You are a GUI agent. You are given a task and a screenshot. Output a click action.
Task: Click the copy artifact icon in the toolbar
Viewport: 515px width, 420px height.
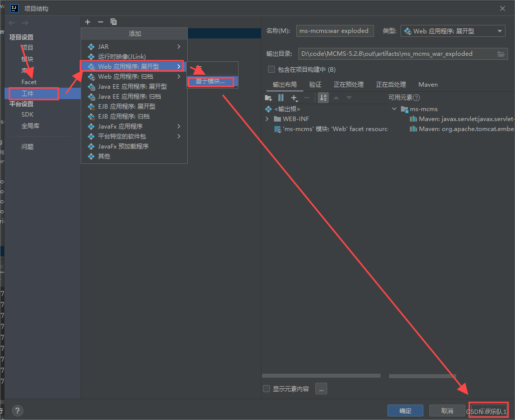tap(113, 21)
